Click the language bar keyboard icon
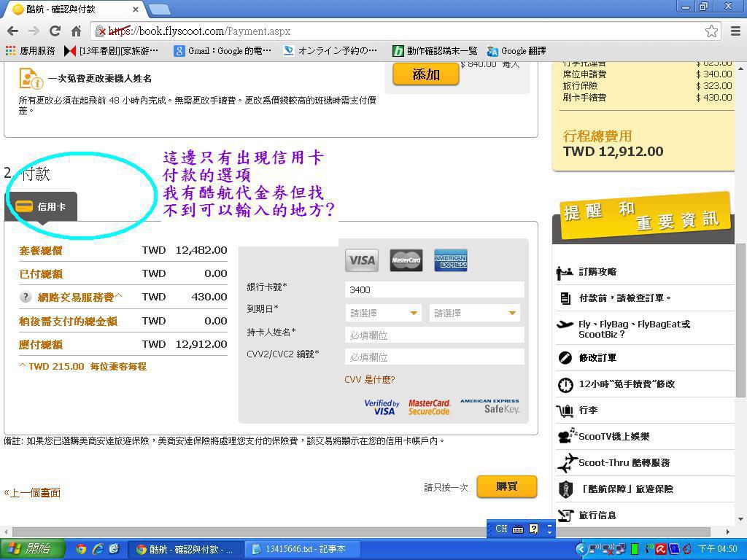The image size is (747, 560). 518,529
